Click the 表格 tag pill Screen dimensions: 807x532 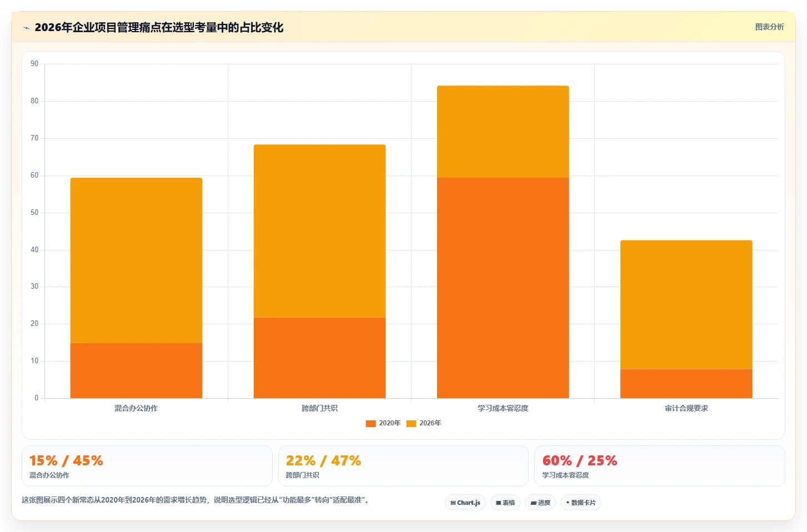pos(505,503)
